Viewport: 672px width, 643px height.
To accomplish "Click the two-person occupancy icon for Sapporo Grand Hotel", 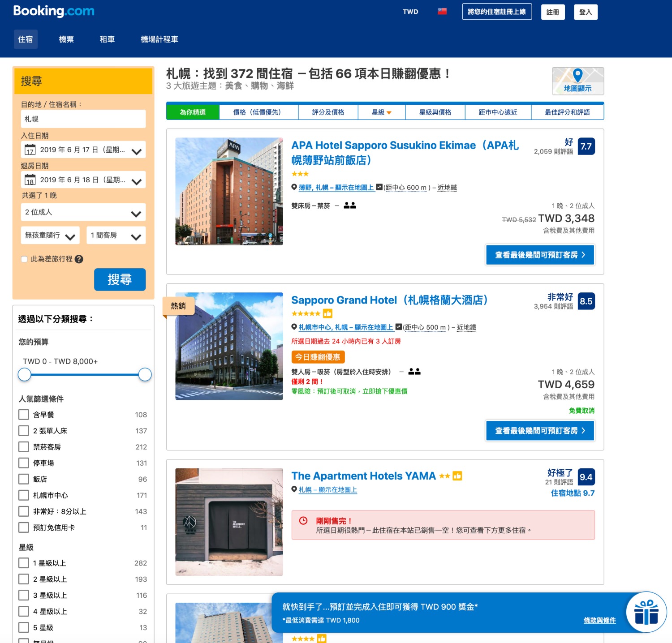I will [x=414, y=372].
